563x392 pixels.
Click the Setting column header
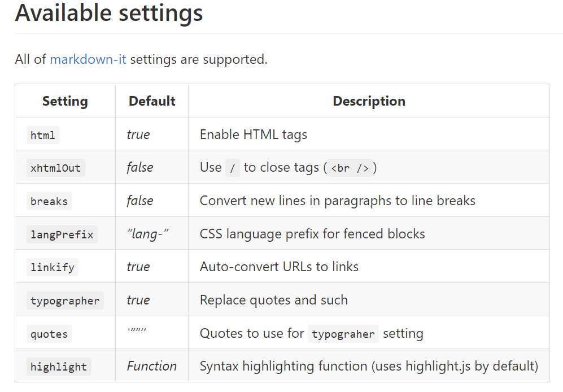click(x=65, y=101)
